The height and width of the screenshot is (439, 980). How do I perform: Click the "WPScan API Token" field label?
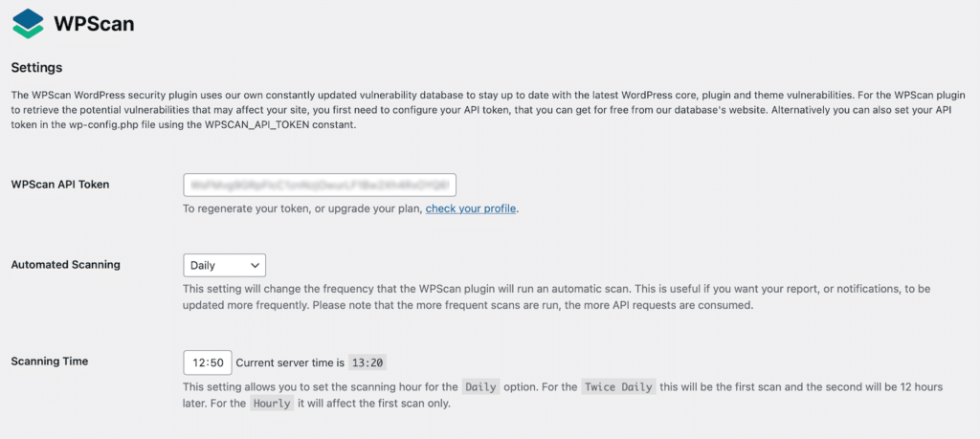pyautogui.click(x=59, y=184)
